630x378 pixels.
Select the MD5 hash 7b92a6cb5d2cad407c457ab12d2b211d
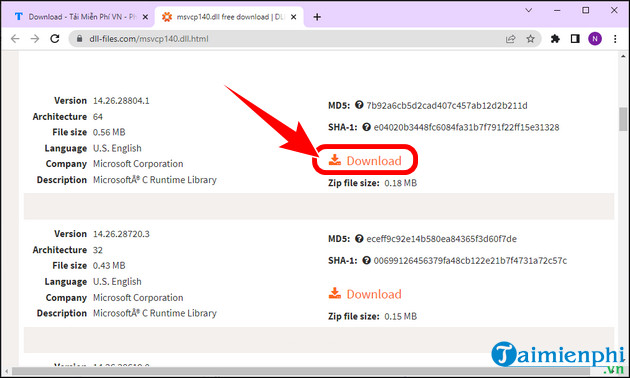click(x=447, y=106)
